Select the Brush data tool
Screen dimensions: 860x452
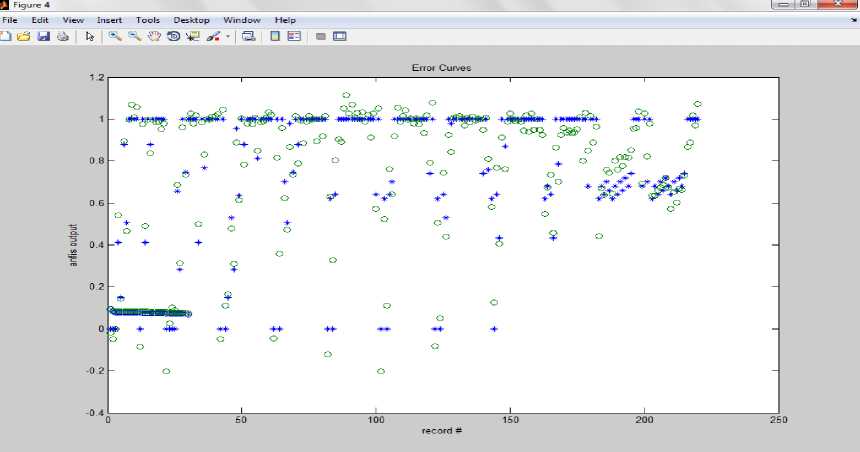point(213,37)
